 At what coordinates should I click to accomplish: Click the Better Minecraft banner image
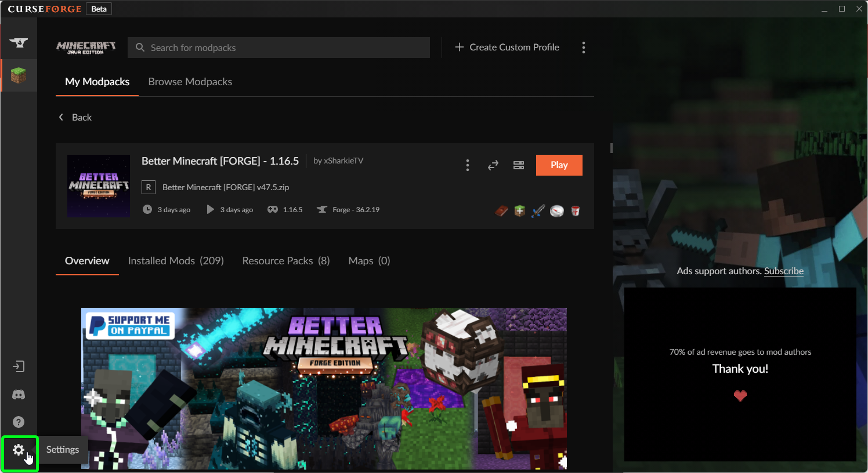pyautogui.click(x=324, y=388)
